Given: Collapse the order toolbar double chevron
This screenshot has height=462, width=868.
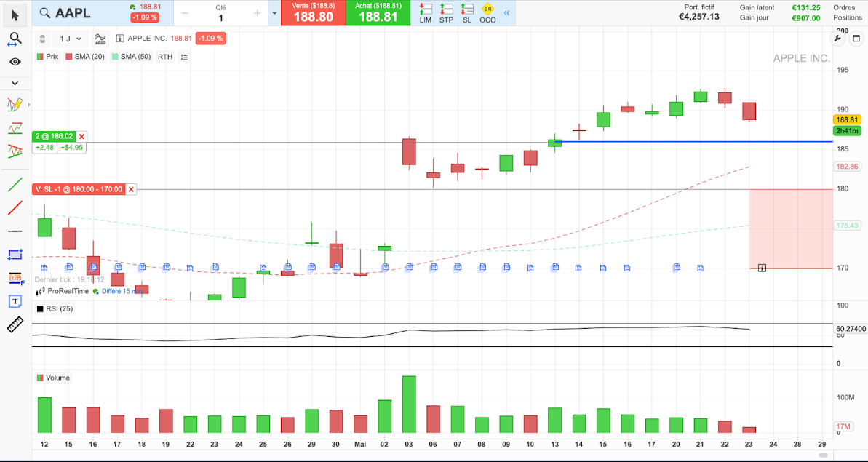Looking at the screenshot, I should [x=506, y=12].
